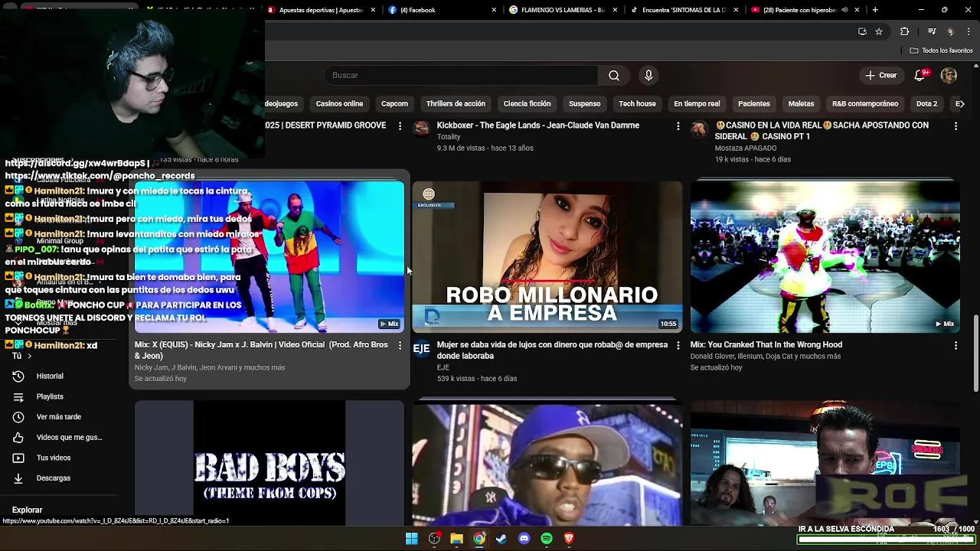The width and height of the screenshot is (980, 551).
Task: Open options for DESERT PYRAMID GROOVE video
Action: coord(400,126)
